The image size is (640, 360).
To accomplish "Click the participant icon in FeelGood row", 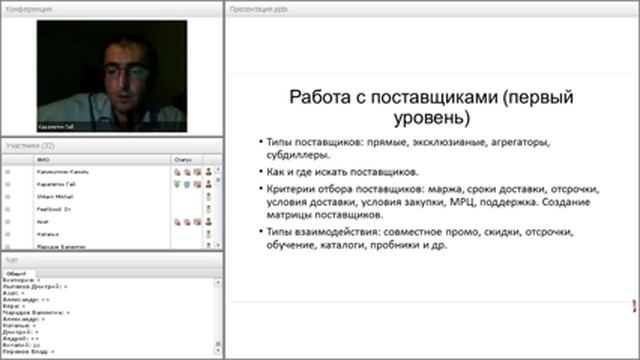I will [209, 209].
